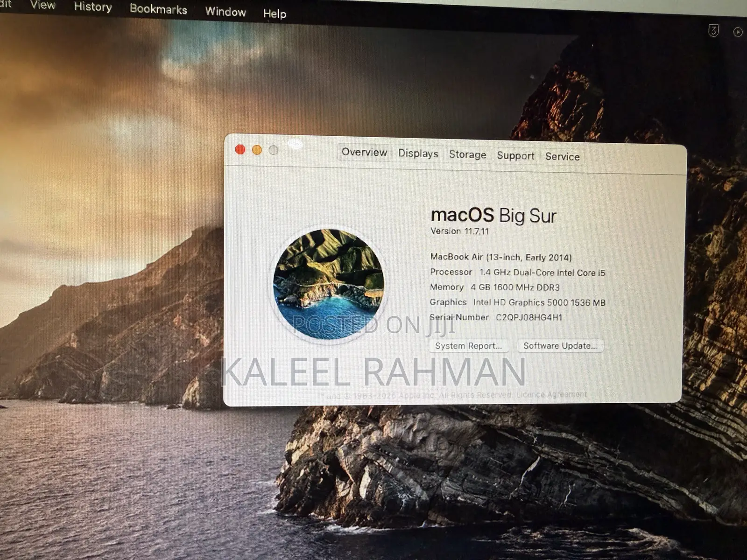Open the Window menu
This screenshot has width=747, height=560.
[226, 12]
